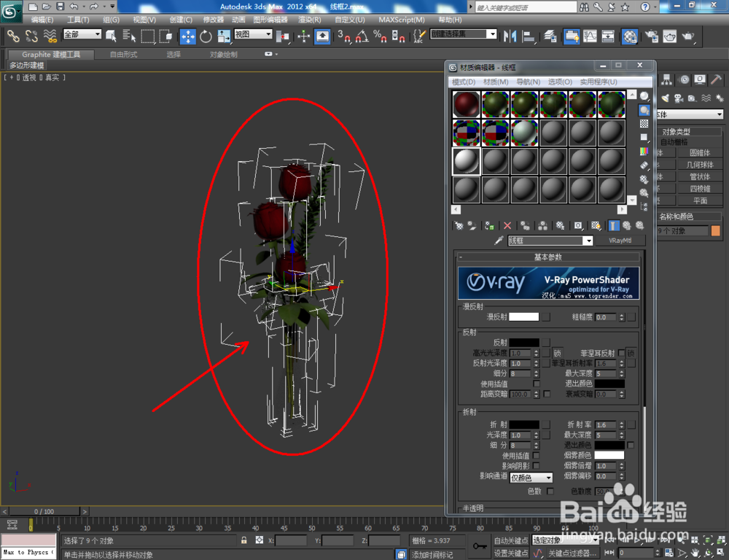Open the 编辑(E) menu
Image resolution: width=729 pixels, height=560 pixels.
pyautogui.click(x=42, y=20)
